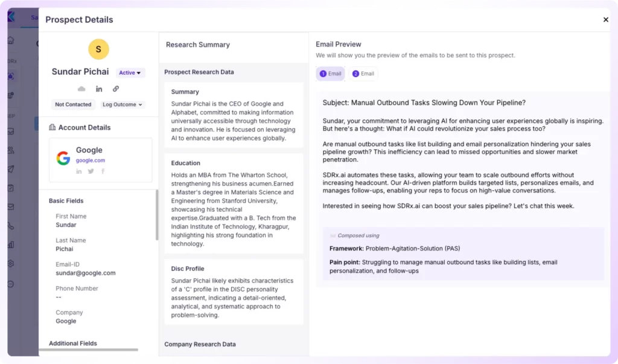
Task: Open the inbox tray icon in sidebar
Action: (x=11, y=132)
